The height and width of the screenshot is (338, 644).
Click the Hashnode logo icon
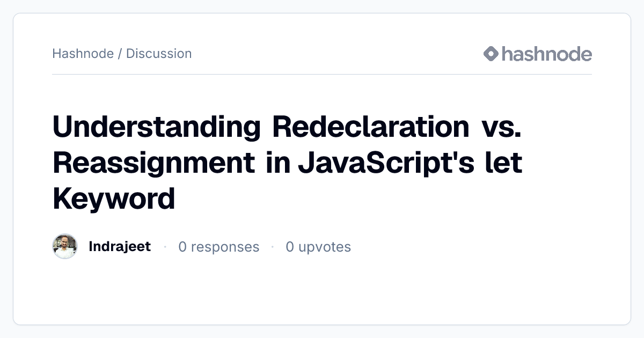point(491,54)
